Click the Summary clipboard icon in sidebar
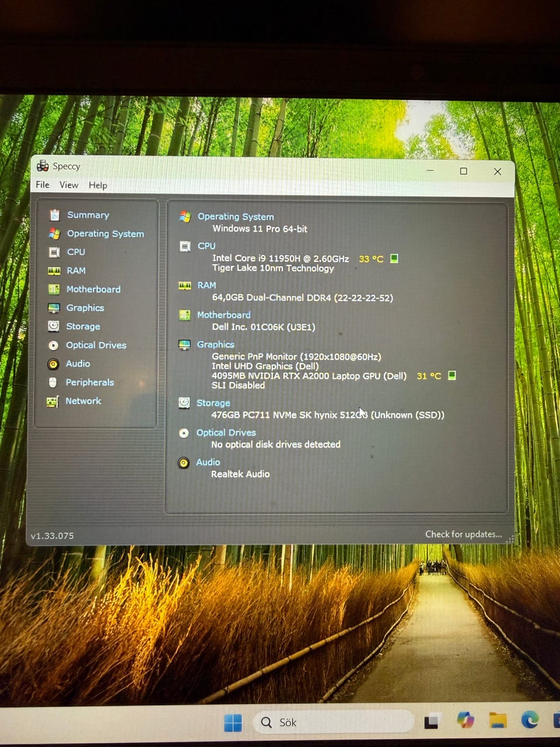Viewport: 560px width, 747px height. pos(54,215)
